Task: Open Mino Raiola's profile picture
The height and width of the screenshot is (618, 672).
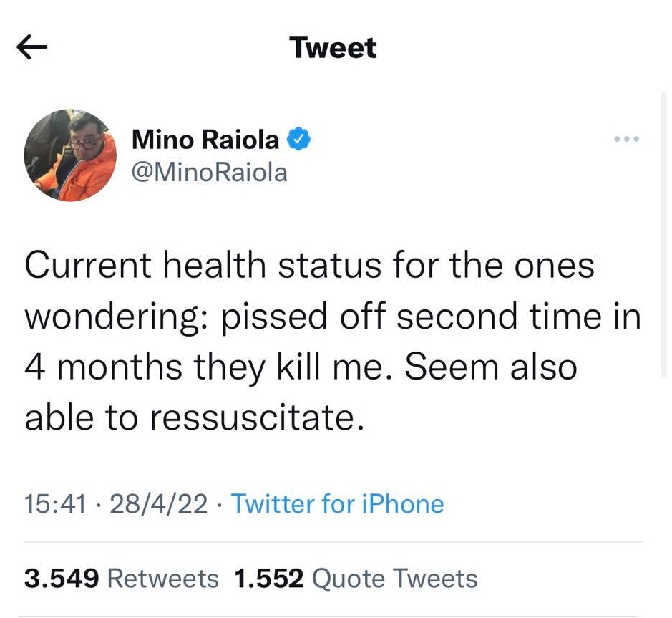Action: pyautogui.click(x=70, y=155)
